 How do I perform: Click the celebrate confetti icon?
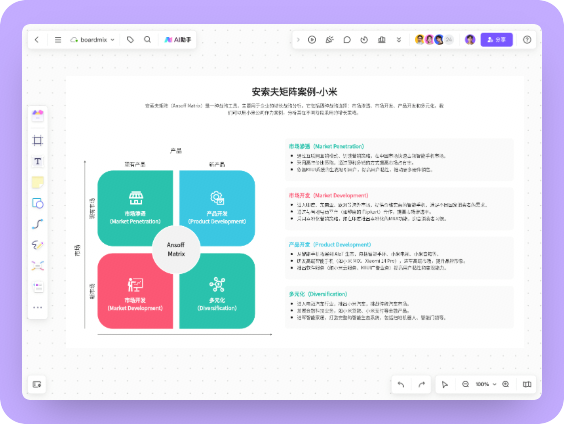tap(329, 40)
